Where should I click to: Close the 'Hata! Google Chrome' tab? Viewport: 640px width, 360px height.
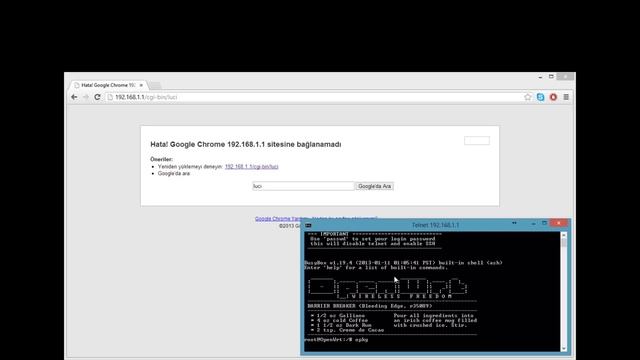pyautogui.click(x=141, y=85)
